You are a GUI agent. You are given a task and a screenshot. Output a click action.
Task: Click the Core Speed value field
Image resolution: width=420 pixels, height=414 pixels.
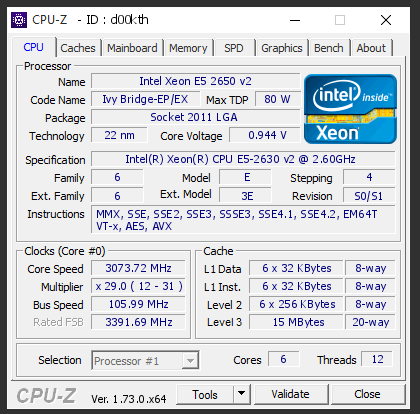[x=138, y=268]
